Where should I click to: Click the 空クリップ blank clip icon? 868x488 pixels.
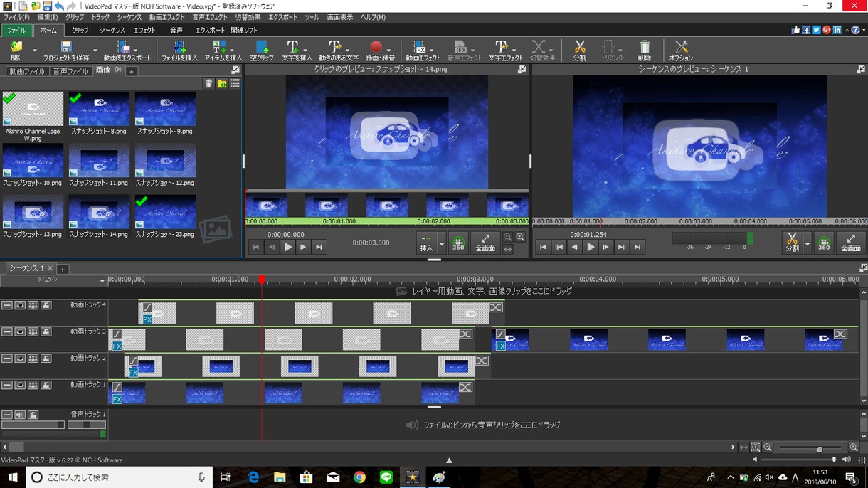[x=262, y=51]
